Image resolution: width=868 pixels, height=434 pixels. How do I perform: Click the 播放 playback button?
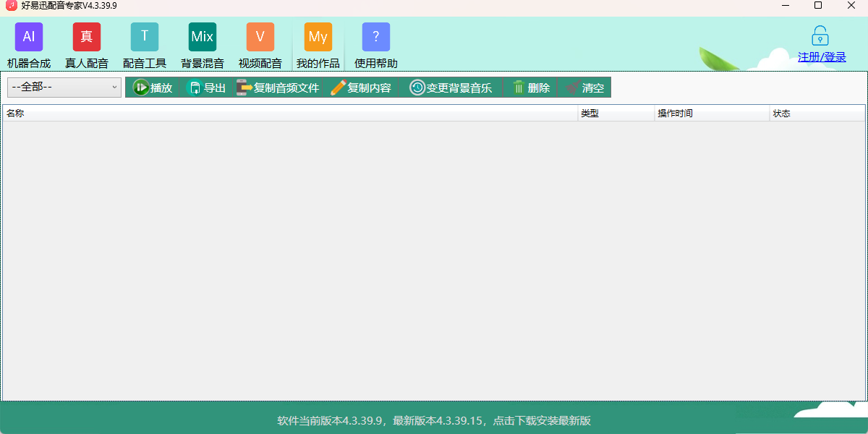(154, 88)
